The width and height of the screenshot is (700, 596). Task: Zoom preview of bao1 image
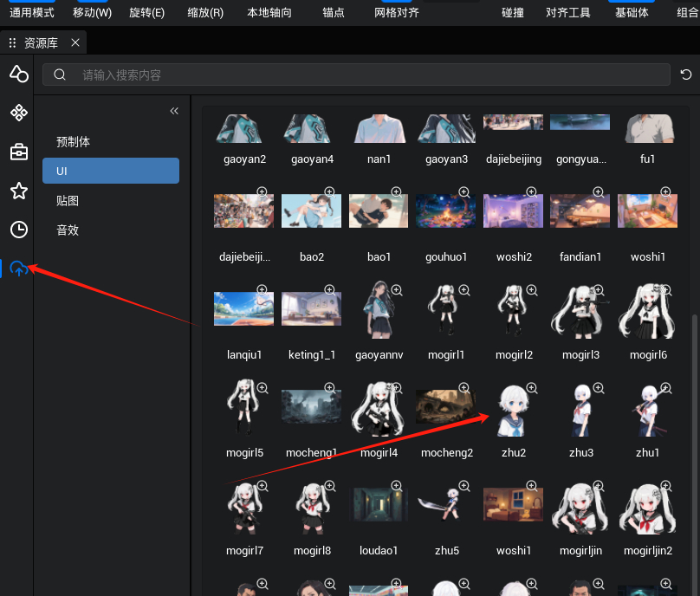397,192
